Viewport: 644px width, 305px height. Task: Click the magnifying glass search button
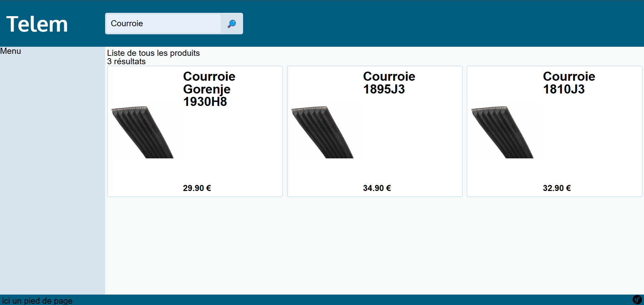232,24
